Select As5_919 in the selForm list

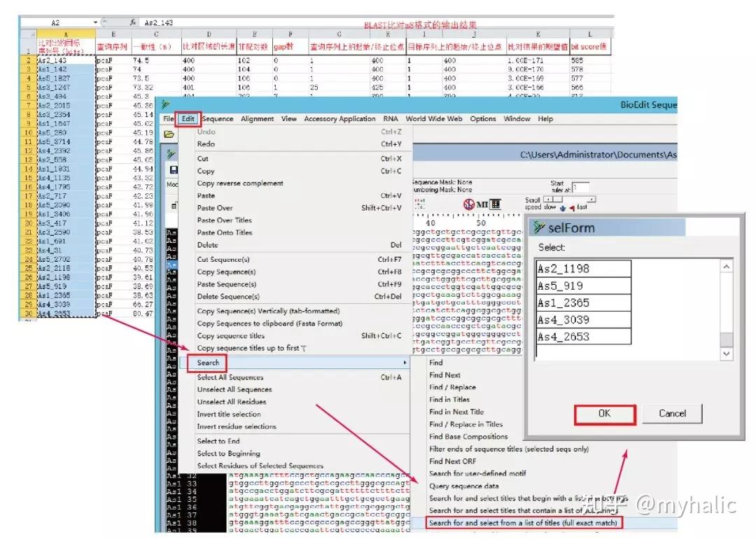583,286
